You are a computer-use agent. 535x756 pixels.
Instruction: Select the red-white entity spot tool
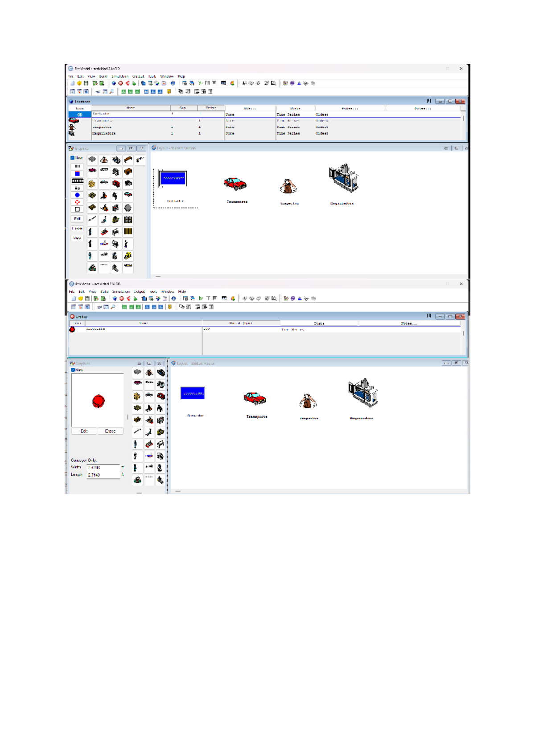point(77,202)
